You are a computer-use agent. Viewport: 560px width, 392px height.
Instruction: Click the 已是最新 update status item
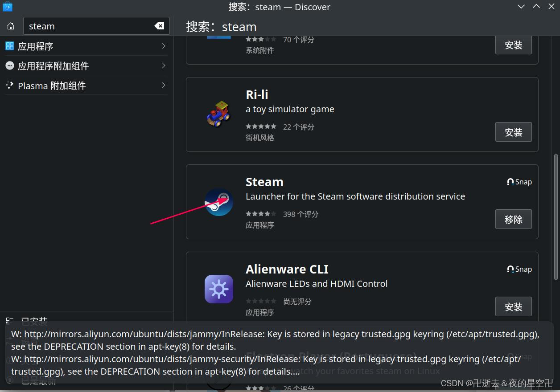31,381
